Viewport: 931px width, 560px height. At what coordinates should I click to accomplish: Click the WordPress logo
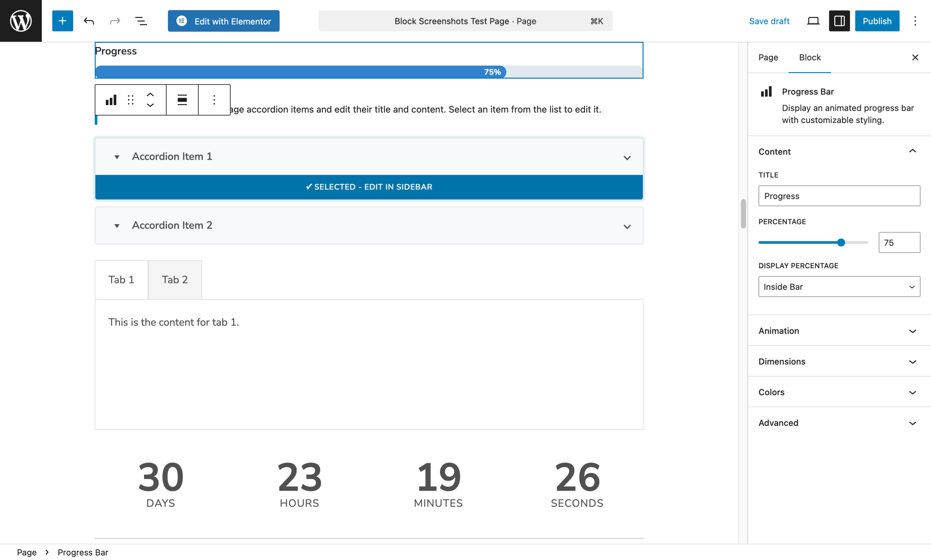(x=20, y=20)
